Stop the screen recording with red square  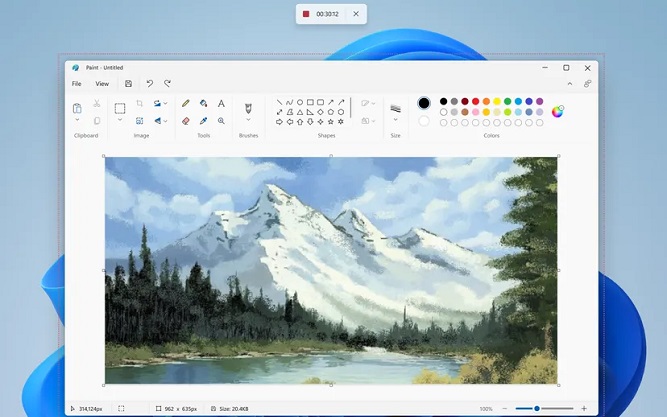[x=306, y=14]
